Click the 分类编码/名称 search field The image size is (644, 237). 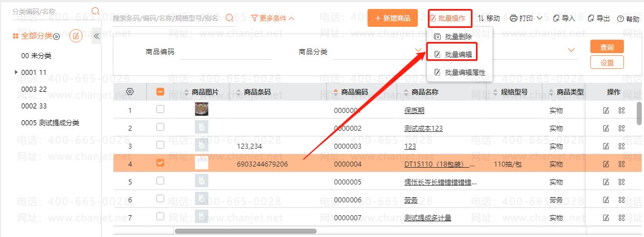pyautogui.click(x=50, y=12)
